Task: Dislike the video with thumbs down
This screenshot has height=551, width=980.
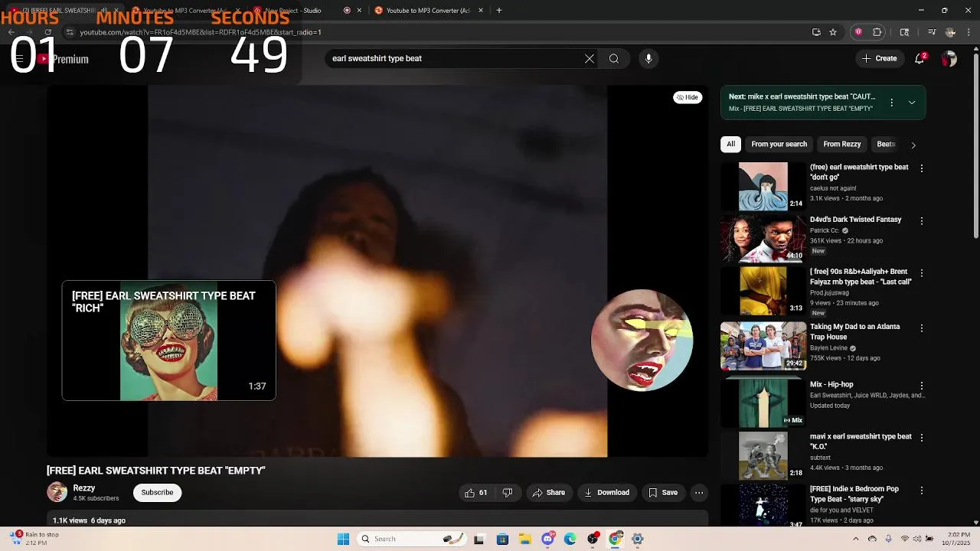Action: tap(508, 493)
